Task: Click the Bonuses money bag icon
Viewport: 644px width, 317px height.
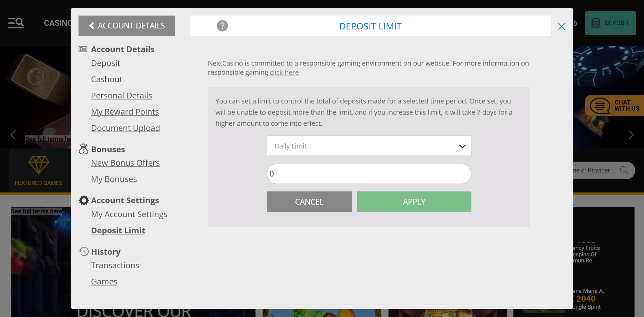Action: [83, 149]
